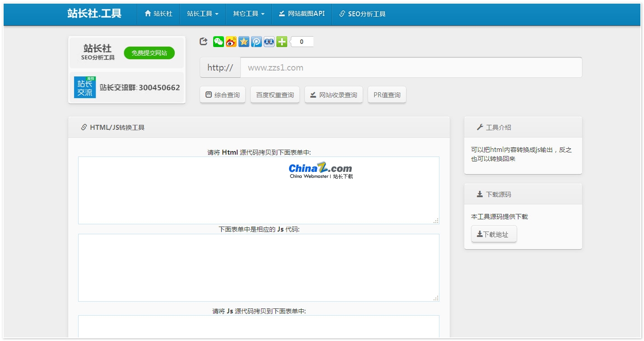Screen dimensions: 644x341
Task: Click label 请将 Js 源代码拷贝到下面表单中
Action: (259, 311)
